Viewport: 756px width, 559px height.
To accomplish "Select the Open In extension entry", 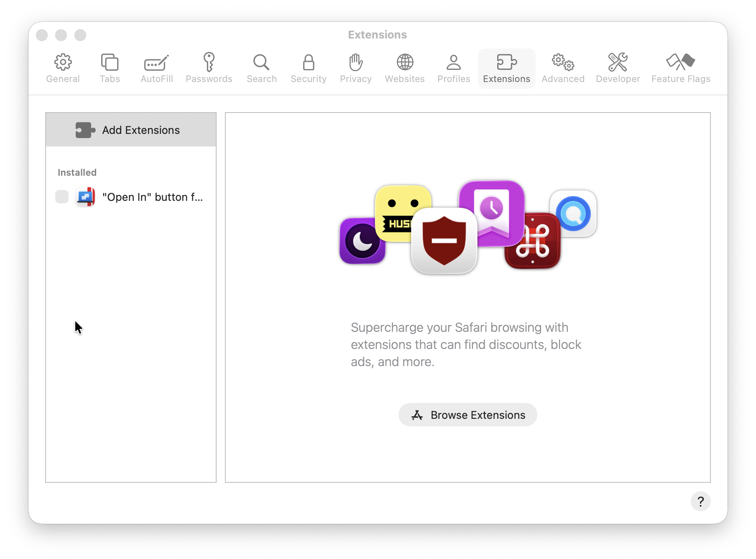I will click(x=153, y=197).
